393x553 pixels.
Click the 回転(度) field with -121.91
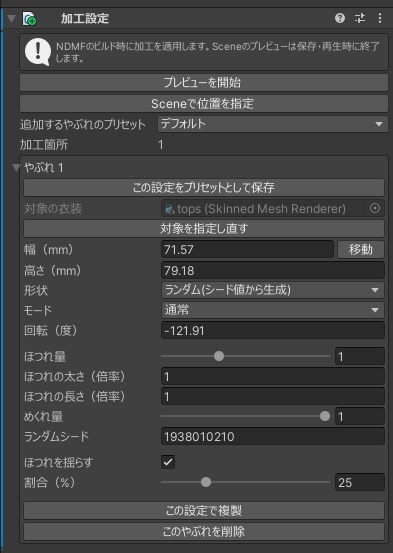pos(273,330)
